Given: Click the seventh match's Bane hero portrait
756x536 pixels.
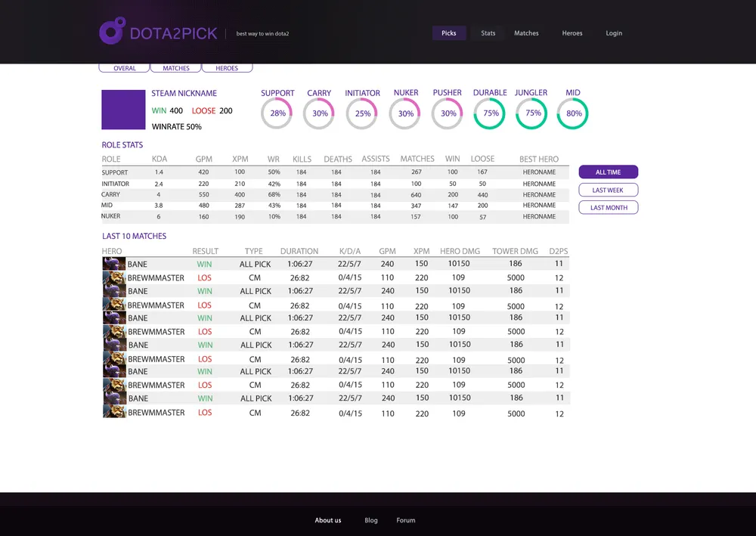Looking at the screenshot, I should click(114, 345).
